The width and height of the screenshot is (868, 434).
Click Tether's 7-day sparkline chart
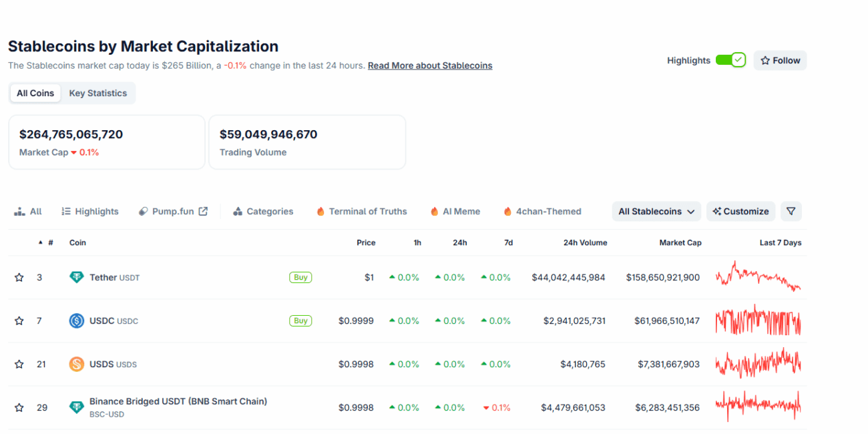(758, 276)
